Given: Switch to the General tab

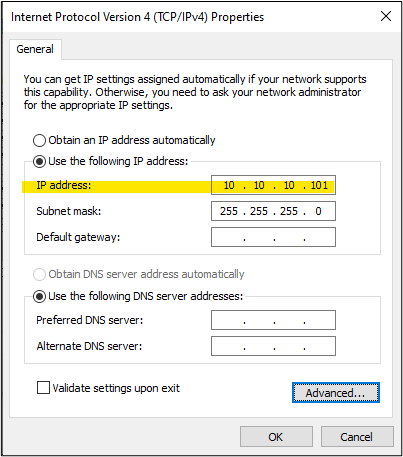Looking at the screenshot, I should 35,49.
